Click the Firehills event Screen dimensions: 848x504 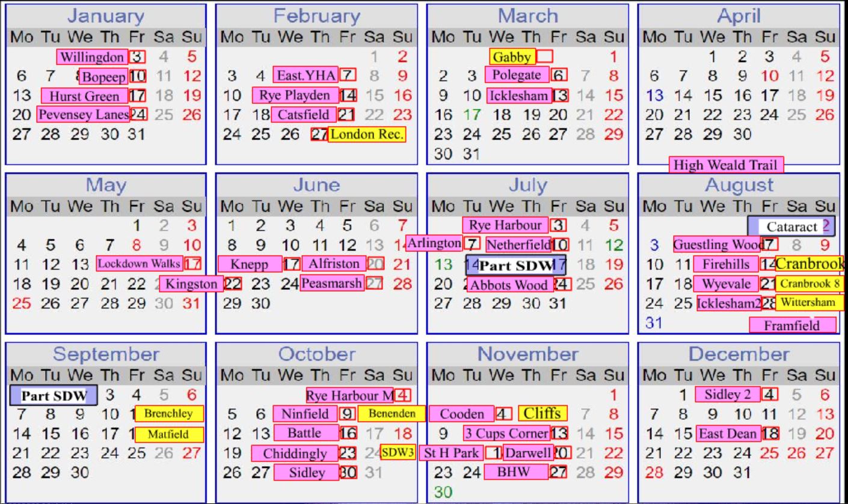(726, 264)
